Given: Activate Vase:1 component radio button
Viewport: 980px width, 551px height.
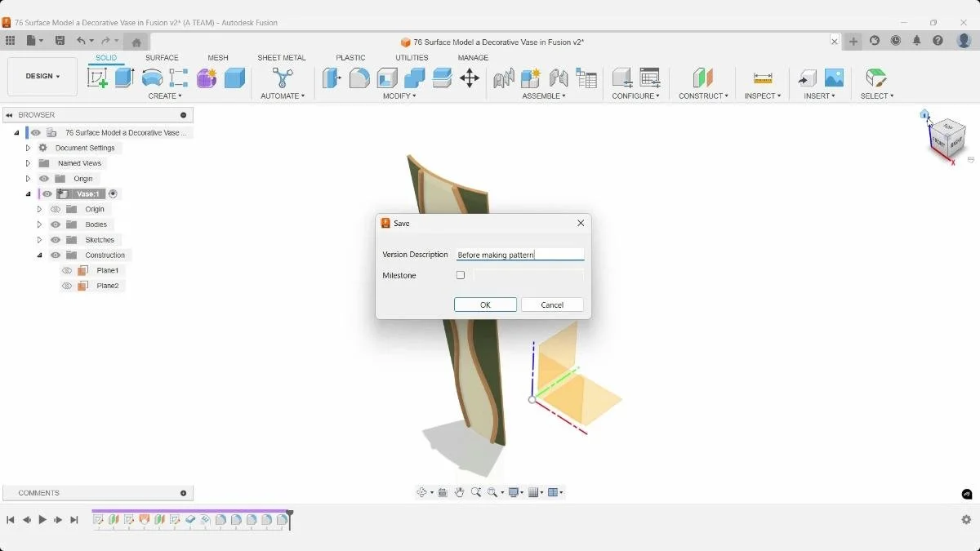Looking at the screenshot, I should (x=113, y=193).
